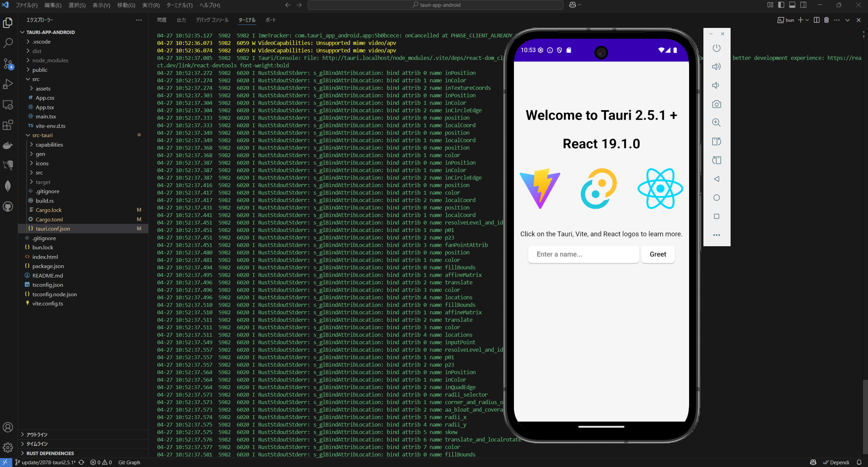
Task: Click emulator volume down button
Action: (716, 85)
